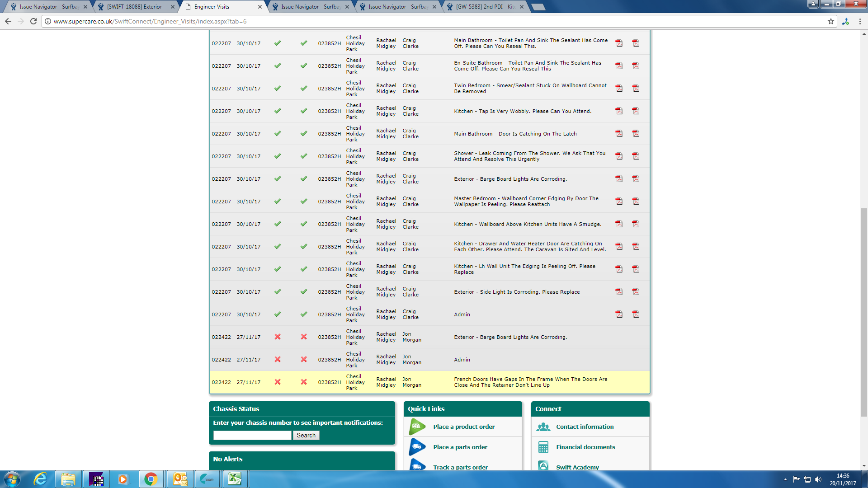The width and height of the screenshot is (868, 488).
Task: Click first green tick in Twin Bedroom row
Action: point(278,89)
